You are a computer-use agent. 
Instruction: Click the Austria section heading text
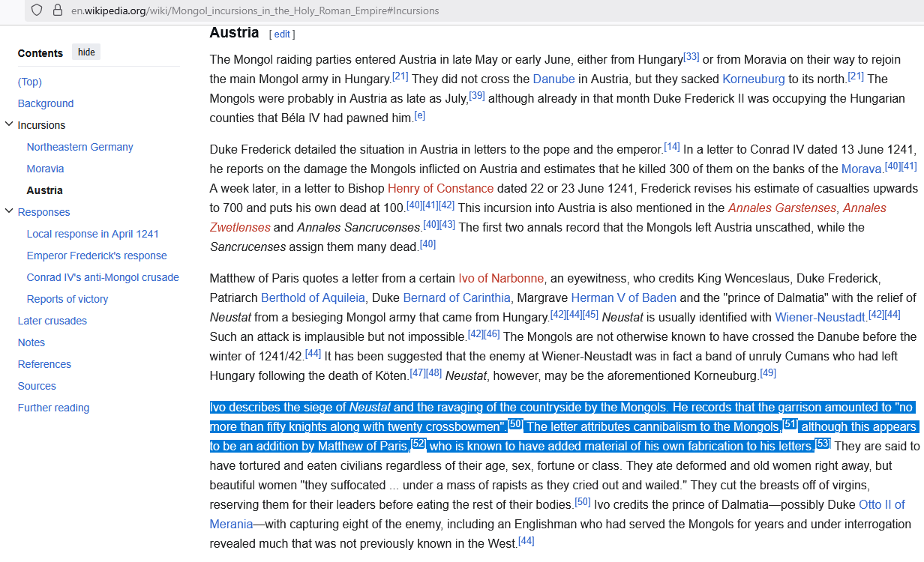(234, 33)
